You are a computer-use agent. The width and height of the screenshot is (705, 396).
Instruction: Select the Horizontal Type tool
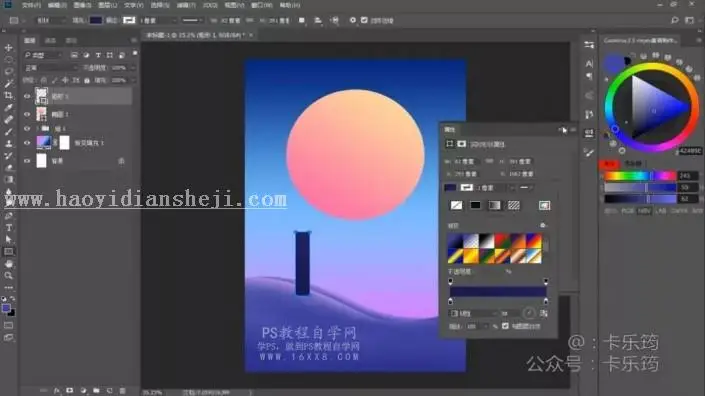pos(9,228)
